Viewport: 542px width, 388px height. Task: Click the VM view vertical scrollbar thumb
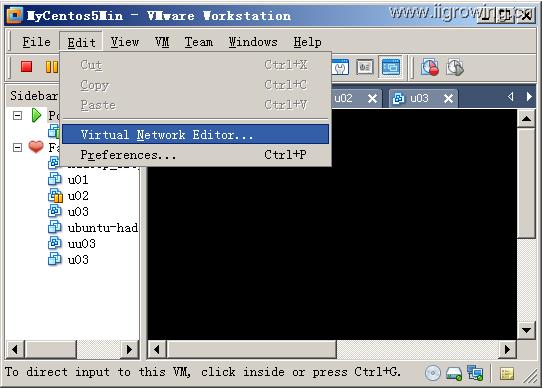(x=526, y=183)
